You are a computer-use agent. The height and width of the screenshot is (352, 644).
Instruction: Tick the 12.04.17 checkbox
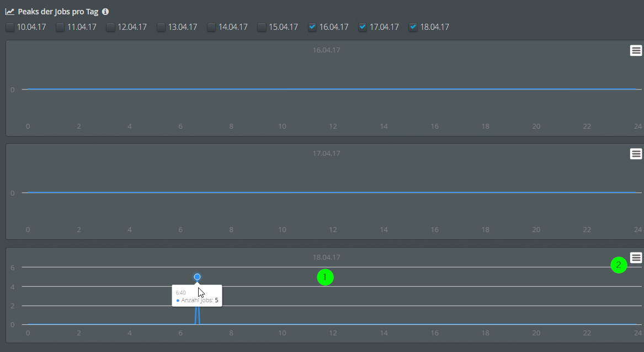click(x=110, y=27)
